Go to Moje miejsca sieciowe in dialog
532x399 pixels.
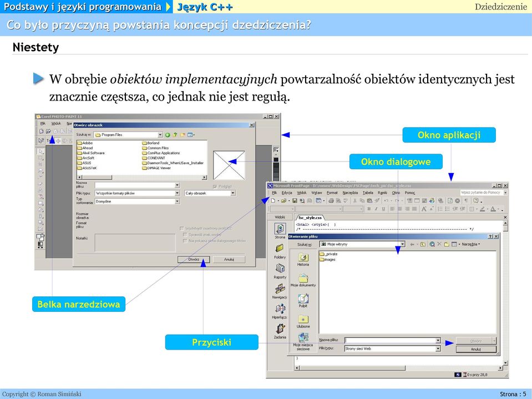click(303, 341)
